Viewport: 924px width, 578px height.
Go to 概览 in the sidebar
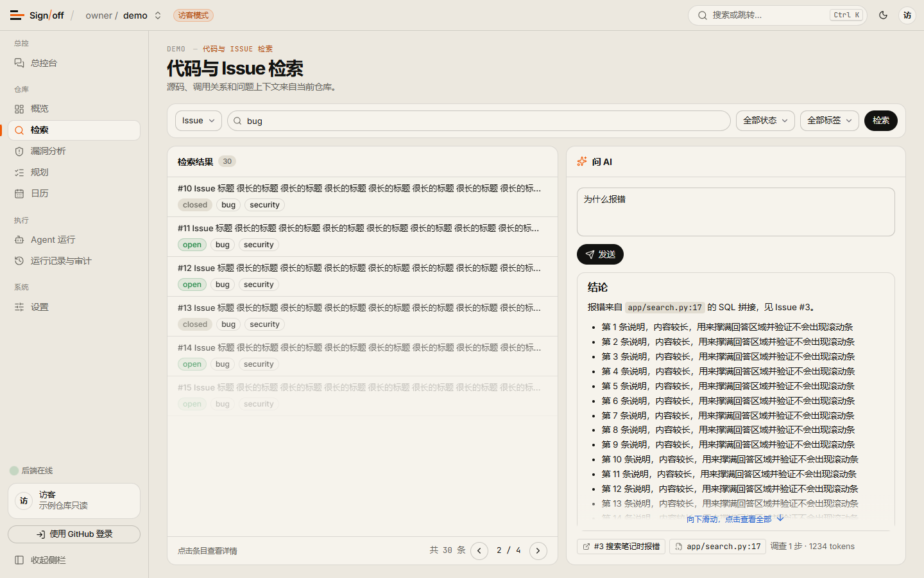(x=74, y=109)
